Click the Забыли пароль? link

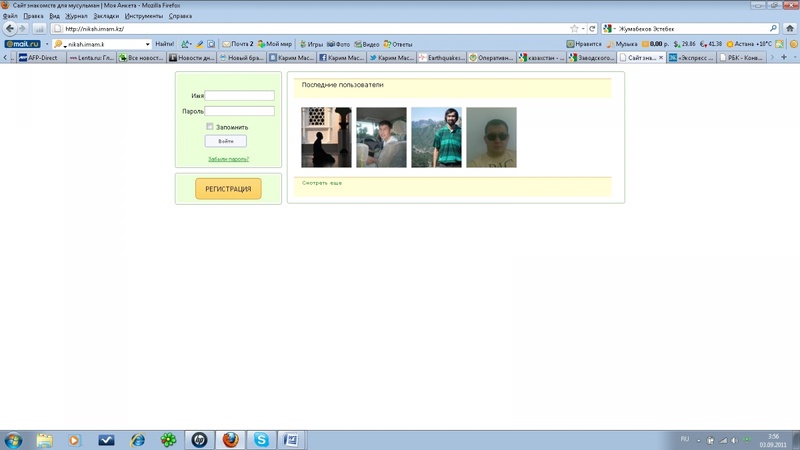[228, 159]
